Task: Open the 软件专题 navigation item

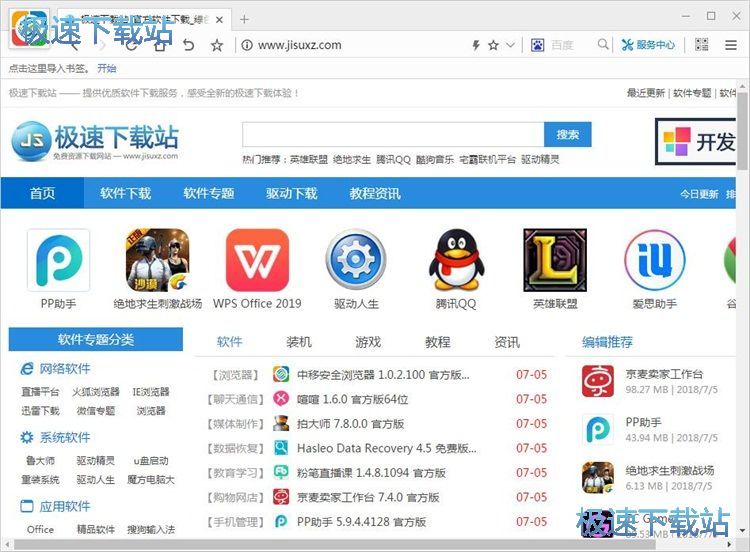Action: (x=209, y=193)
